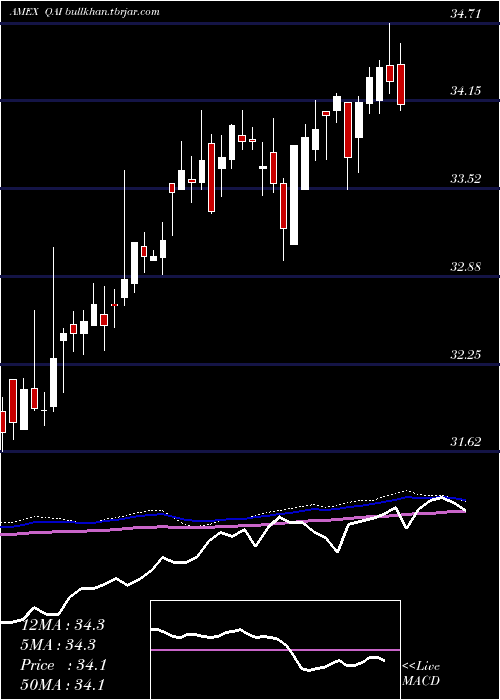Click the 50MA : 34.1 readout

(62, 684)
